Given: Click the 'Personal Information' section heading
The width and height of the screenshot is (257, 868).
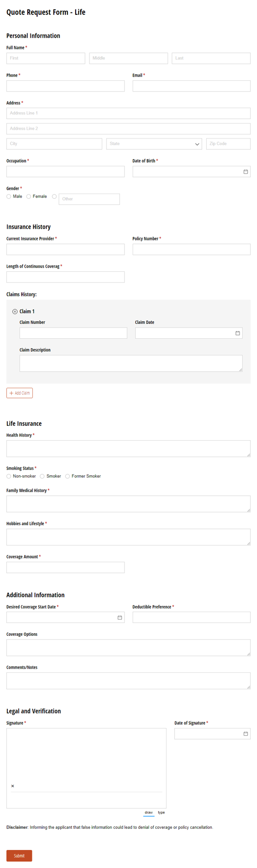Looking at the screenshot, I should (x=33, y=36).
